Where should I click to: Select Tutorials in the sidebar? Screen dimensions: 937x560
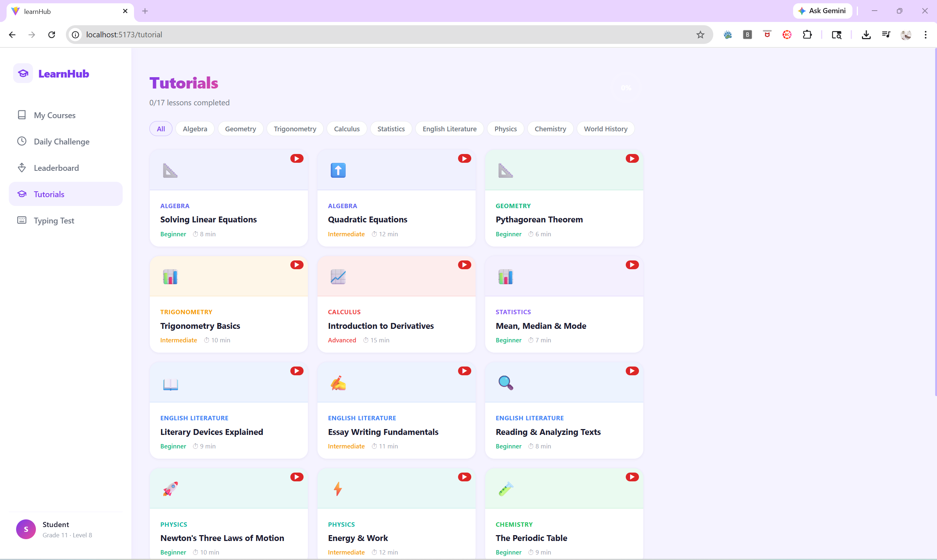tap(49, 194)
